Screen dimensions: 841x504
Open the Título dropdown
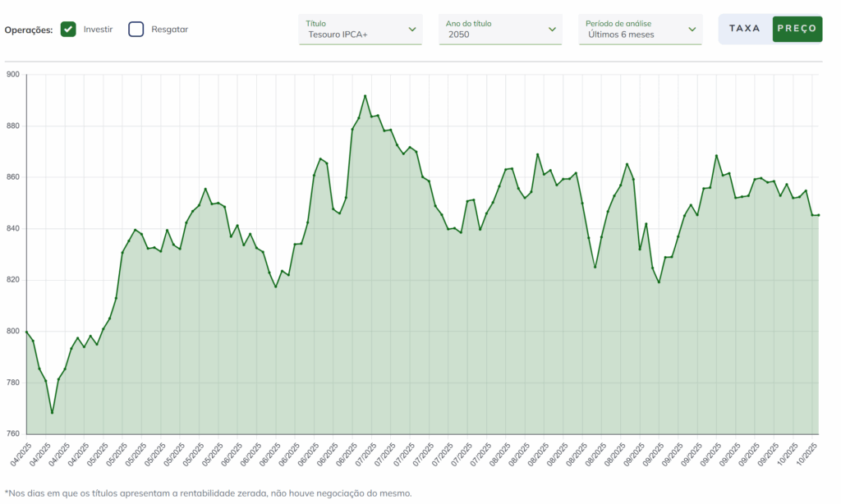(361, 30)
